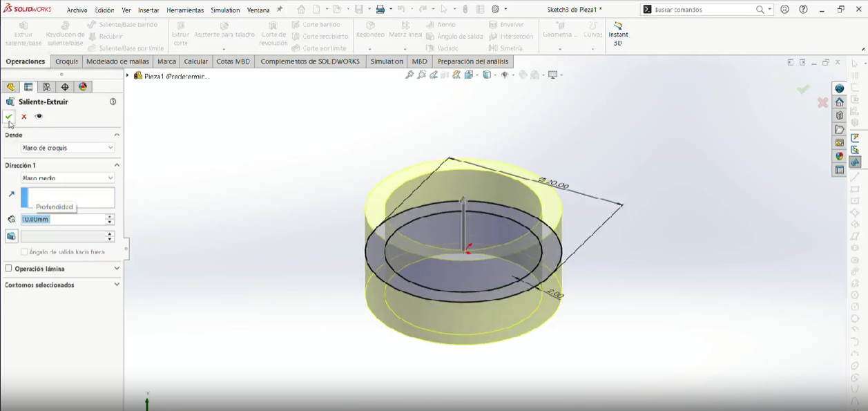Increase depth with the spinner up arrow
Viewport: 868px width, 411px height.
[x=110, y=216]
